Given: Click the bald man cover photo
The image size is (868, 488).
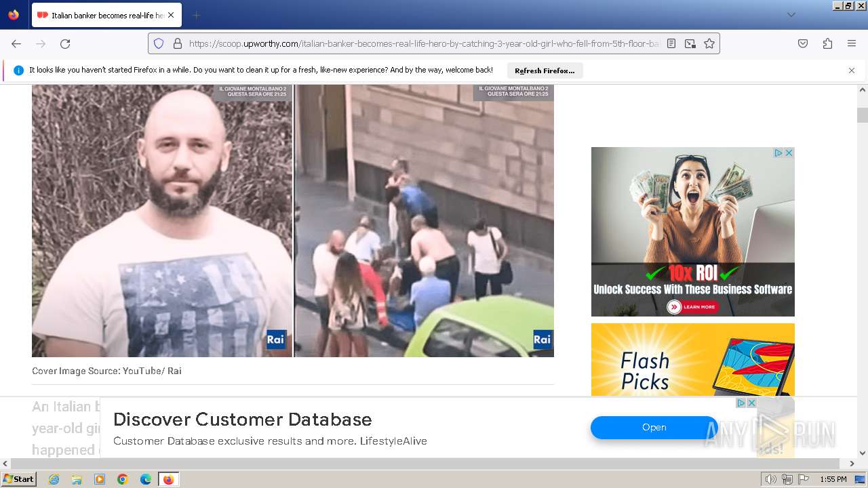Looking at the screenshot, I should [162, 221].
